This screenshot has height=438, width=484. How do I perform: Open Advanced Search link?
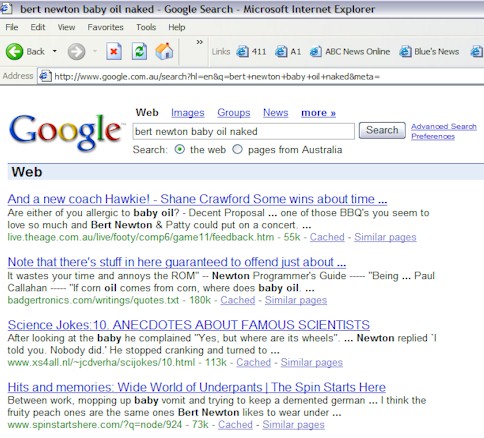coord(444,126)
